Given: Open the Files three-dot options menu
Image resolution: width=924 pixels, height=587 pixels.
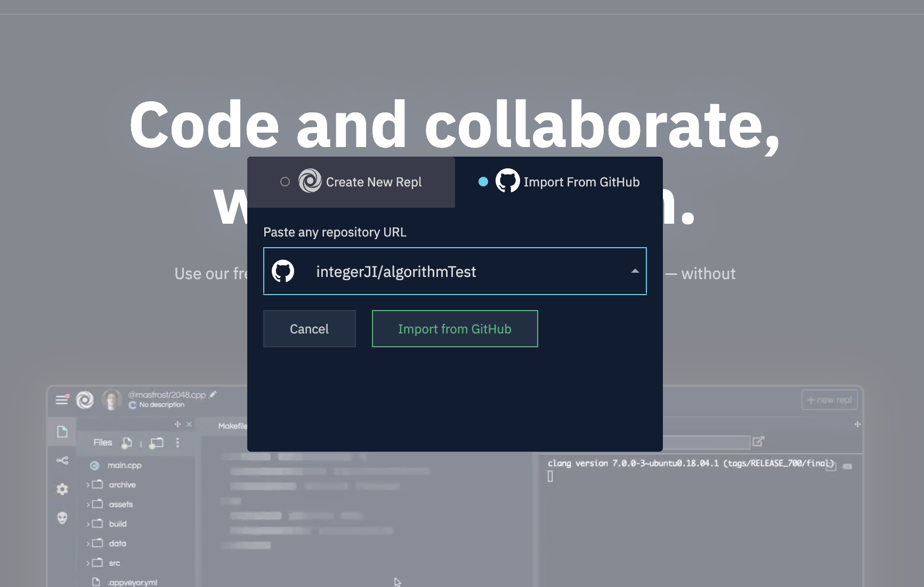Looking at the screenshot, I should point(177,443).
